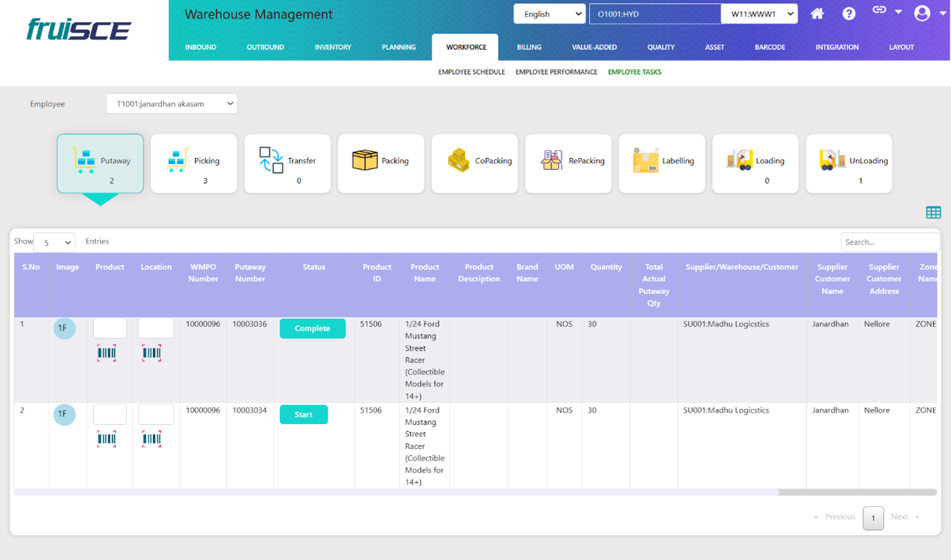Open the UnLoading task tile
The image size is (951, 560).
coord(849,164)
